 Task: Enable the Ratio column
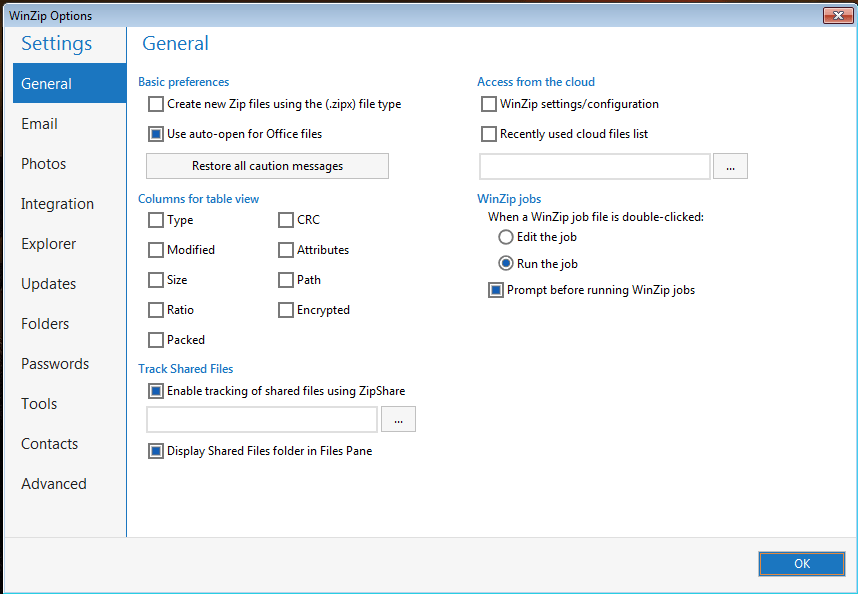coord(156,310)
